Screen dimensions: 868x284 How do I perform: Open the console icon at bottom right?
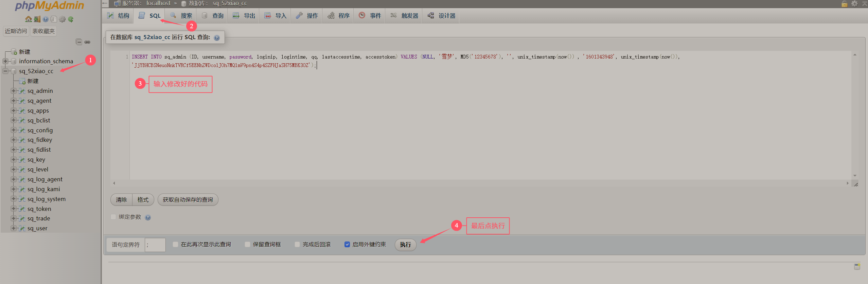[x=857, y=266]
